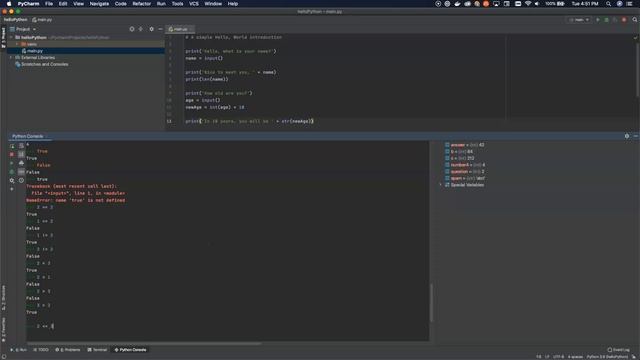Open the Project view dropdown
Image resolution: width=640 pixels, height=360 pixels.
coord(23,29)
